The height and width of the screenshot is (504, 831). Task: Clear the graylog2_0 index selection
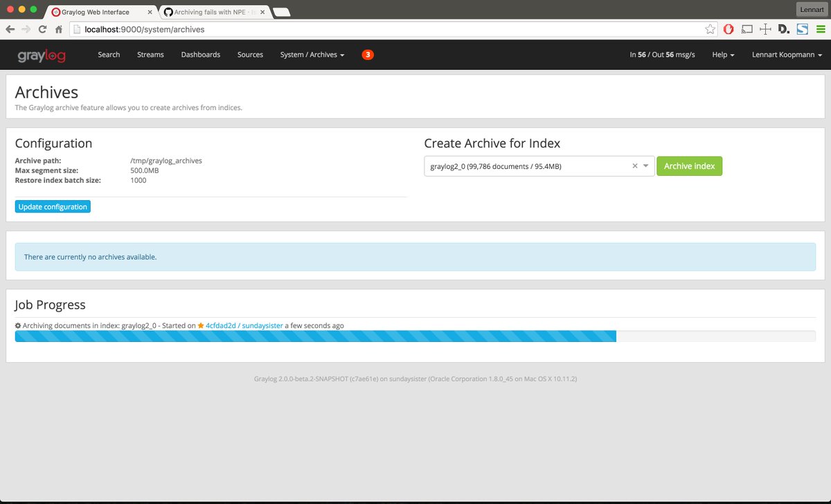(634, 165)
